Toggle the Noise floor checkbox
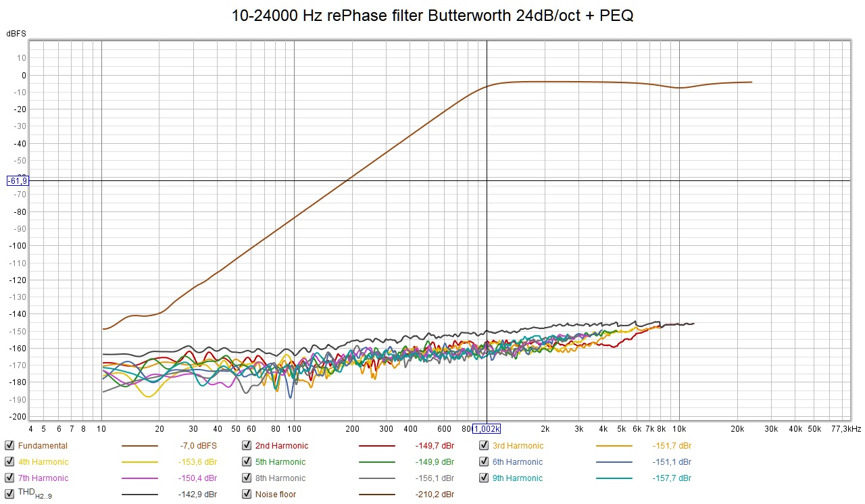This screenshot has width=865, height=504. point(247,495)
